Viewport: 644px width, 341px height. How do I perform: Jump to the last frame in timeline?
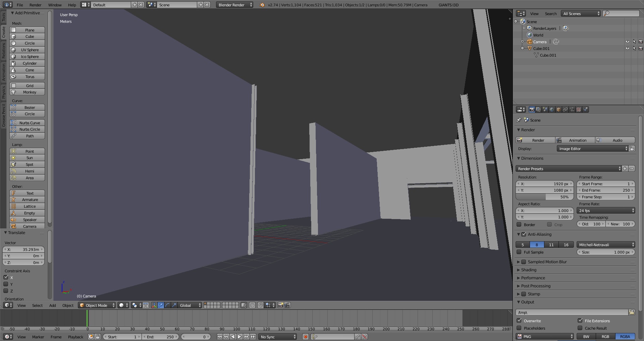point(253,337)
